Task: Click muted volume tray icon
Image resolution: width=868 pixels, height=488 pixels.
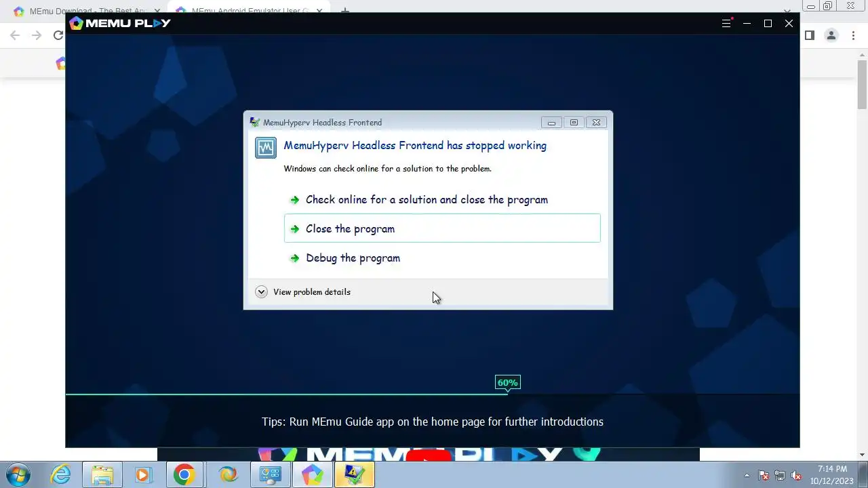Action: click(796, 476)
